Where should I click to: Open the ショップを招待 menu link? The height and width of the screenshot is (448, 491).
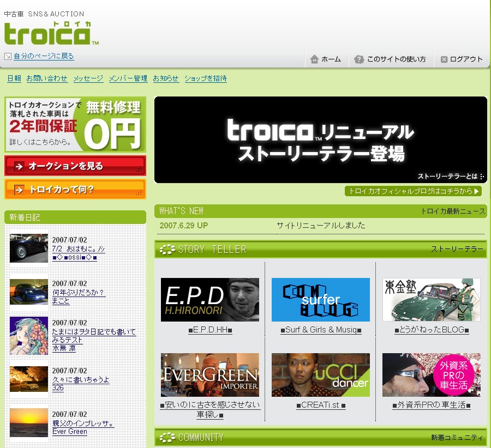(x=206, y=78)
